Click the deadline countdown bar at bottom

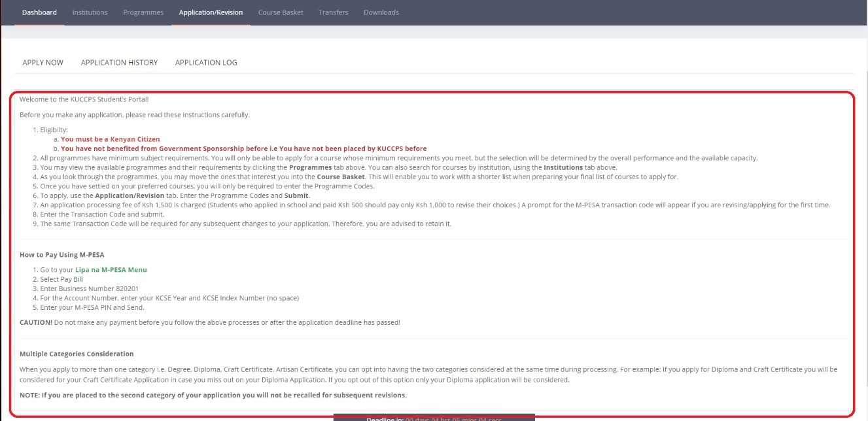pos(434,416)
